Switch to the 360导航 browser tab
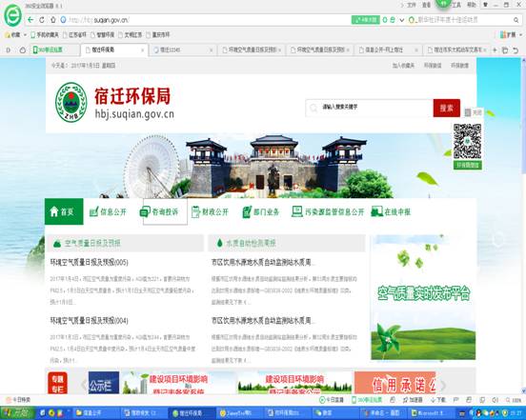This screenshot has width=526, height=420. (x=54, y=50)
